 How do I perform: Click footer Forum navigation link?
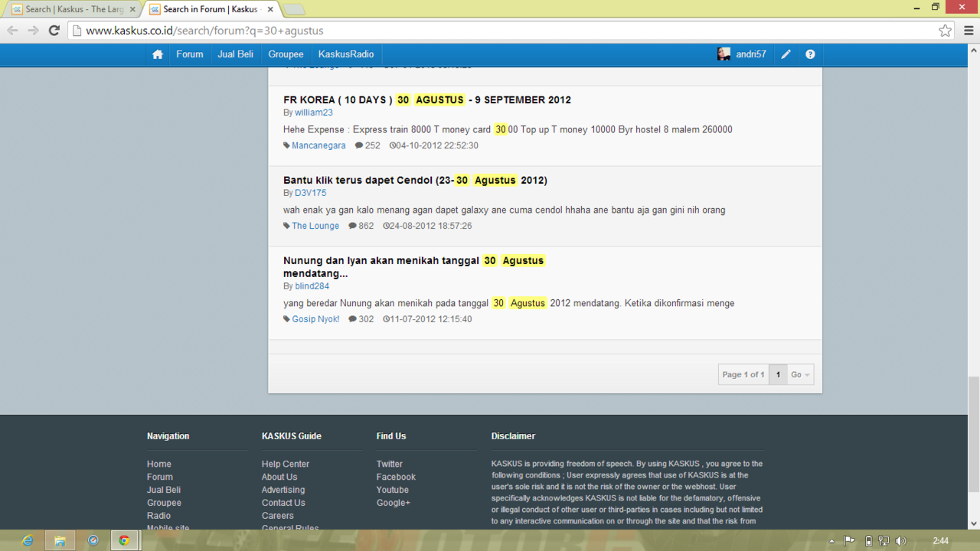pos(160,477)
